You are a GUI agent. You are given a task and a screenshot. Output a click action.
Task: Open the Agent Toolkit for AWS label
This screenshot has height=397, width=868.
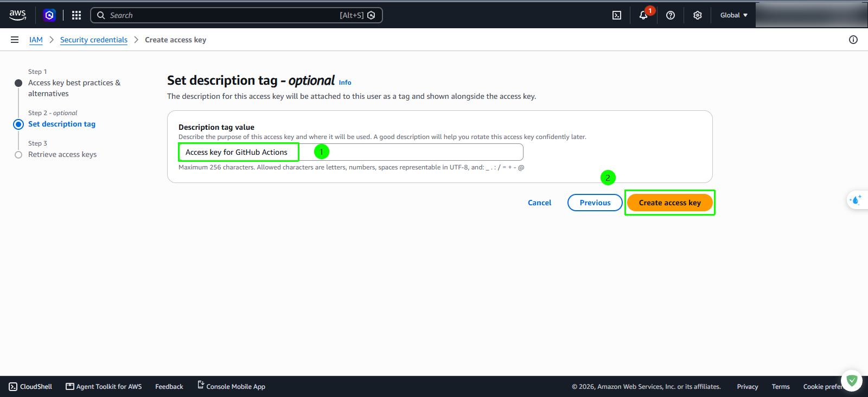pos(109,387)
